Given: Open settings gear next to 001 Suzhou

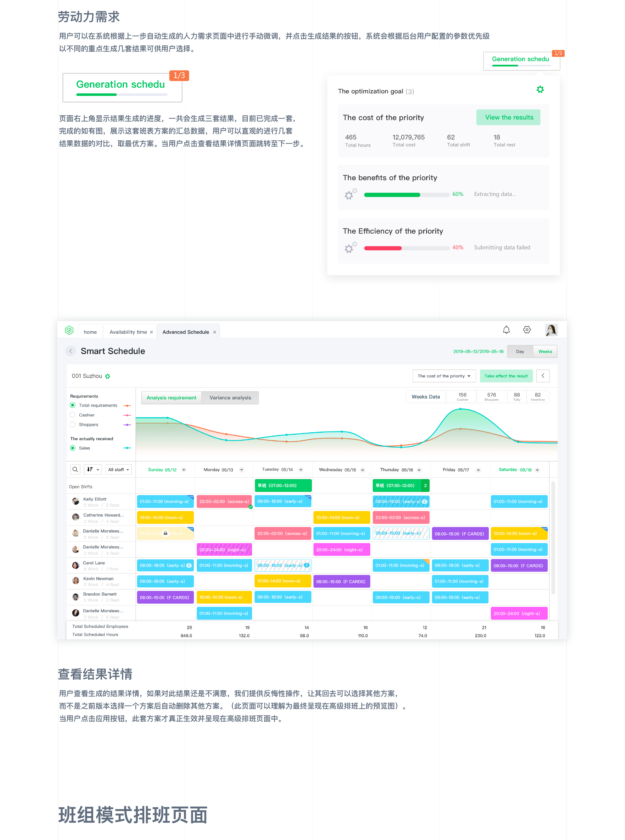Looking at the screenshot, I should coord(108,376).
